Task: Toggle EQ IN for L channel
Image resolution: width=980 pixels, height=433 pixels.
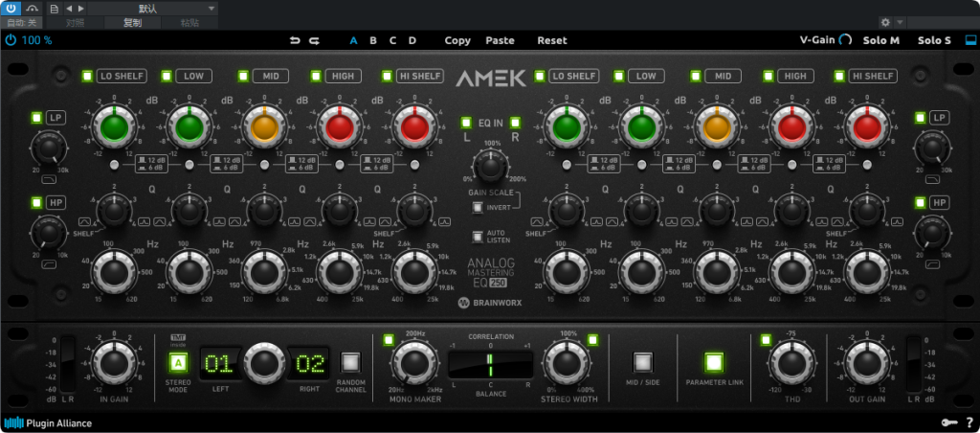Action: click(466, 123)
